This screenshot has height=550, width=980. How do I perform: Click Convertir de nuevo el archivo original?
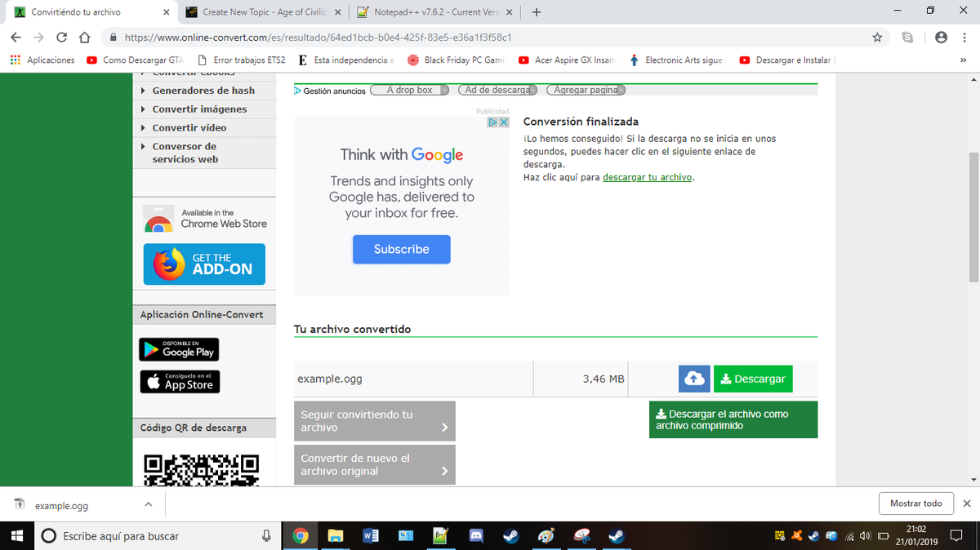tap(375, 465)
